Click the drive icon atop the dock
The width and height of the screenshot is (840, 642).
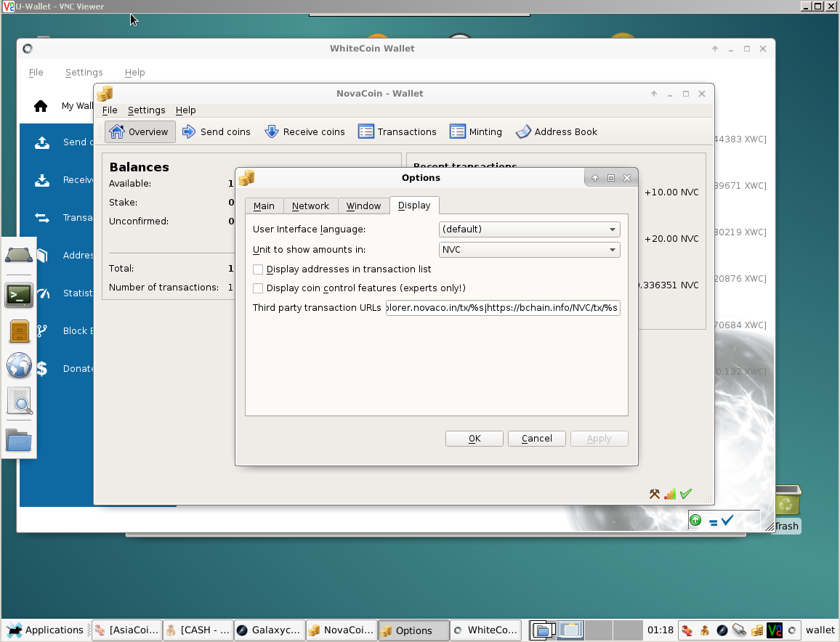[19, 255]
